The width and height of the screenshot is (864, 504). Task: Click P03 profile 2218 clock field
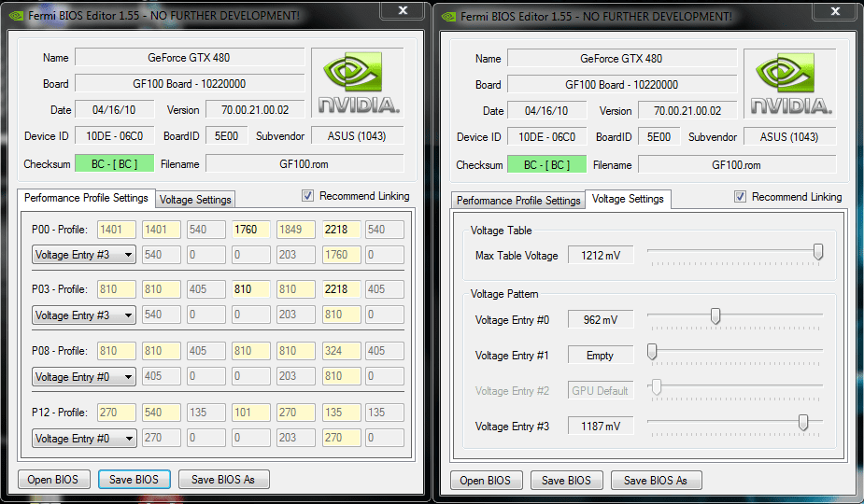tap(341, 289)
